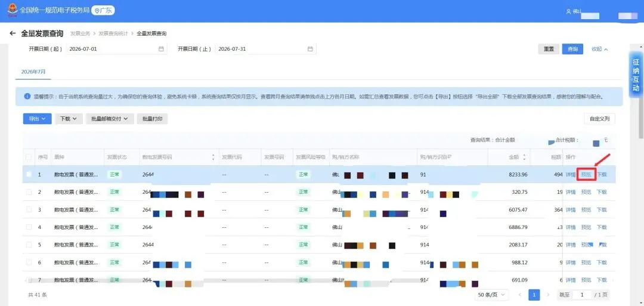The width and height of the screenshot is (644, 306).
Task: Check the checkbox for row 4
Action: point(29,227)
